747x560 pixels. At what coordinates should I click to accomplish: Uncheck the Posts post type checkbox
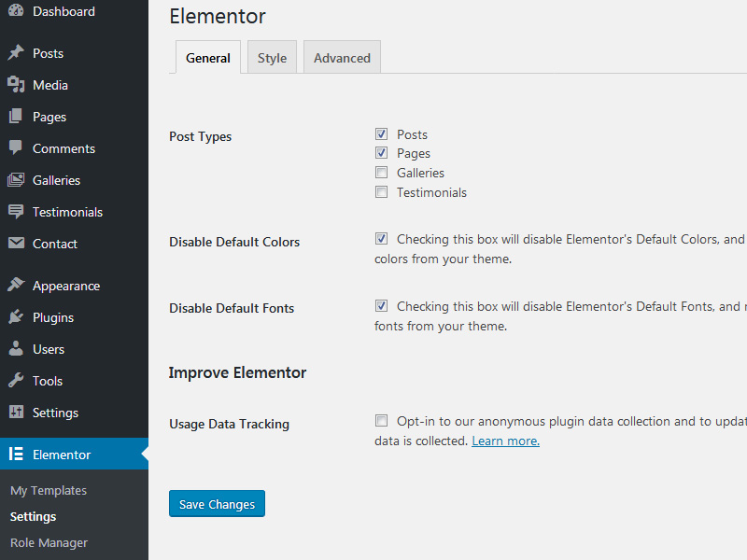pos(381,134)
